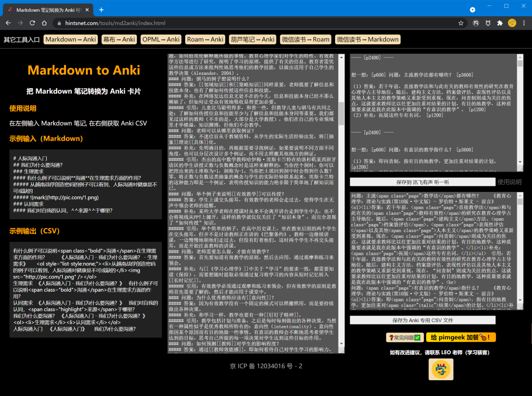Reload the current page
This screenshot has width=532, height=396.
(x=32, y=23)
